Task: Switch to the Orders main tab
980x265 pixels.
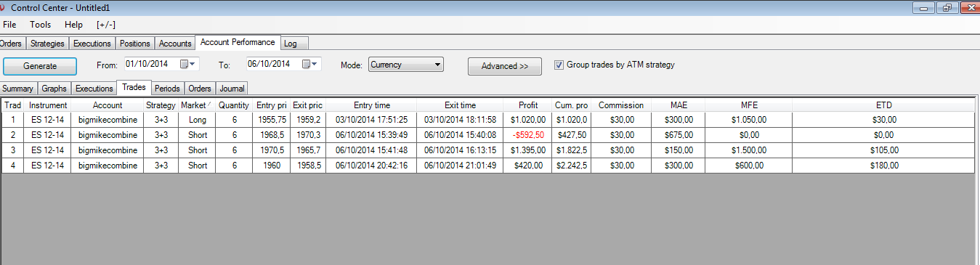Action: tap(12, 44)
